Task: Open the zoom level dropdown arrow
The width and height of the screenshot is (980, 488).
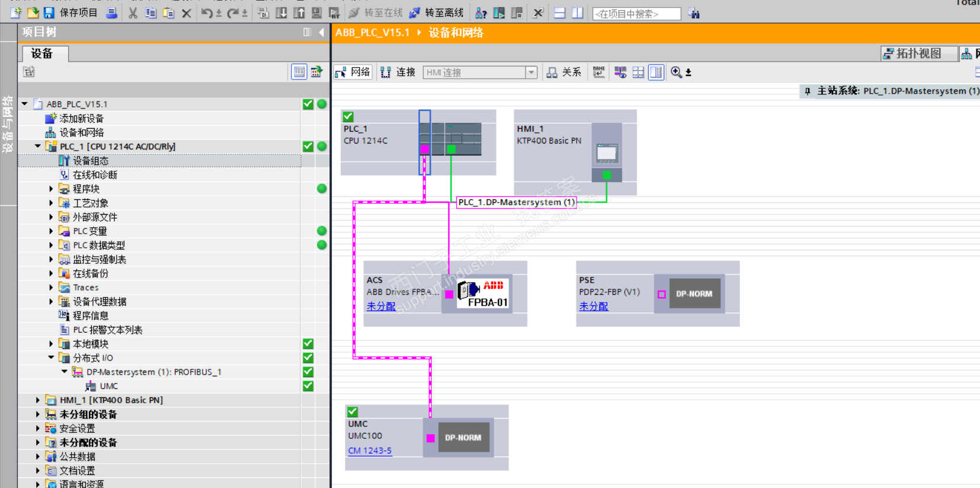Action: (x=688, y=73)
